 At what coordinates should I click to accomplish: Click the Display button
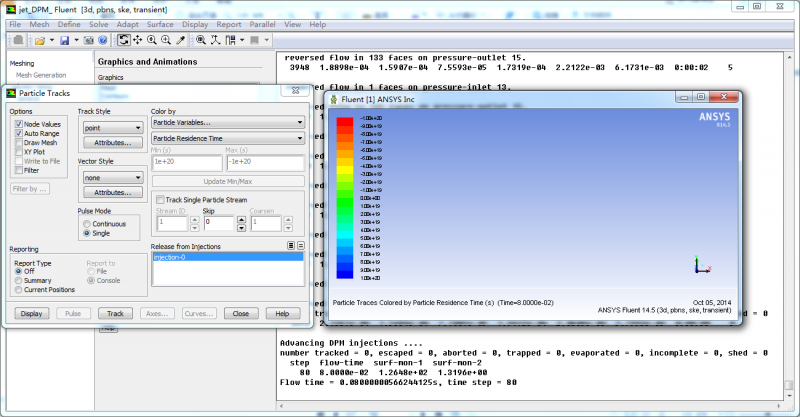[31, 313]
